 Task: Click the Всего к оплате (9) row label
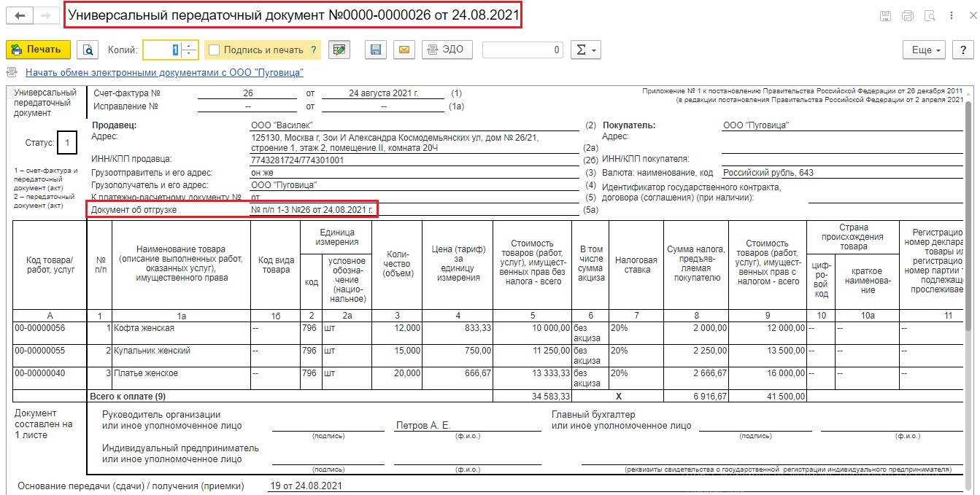pos(128,397)
